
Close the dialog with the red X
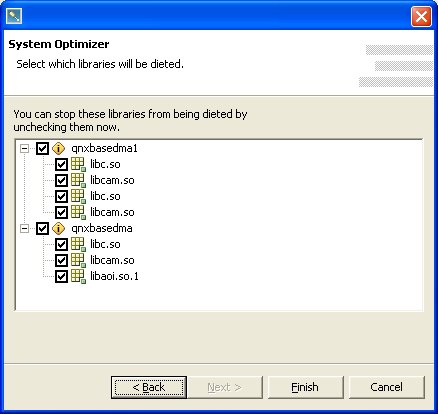click(422, 16)
